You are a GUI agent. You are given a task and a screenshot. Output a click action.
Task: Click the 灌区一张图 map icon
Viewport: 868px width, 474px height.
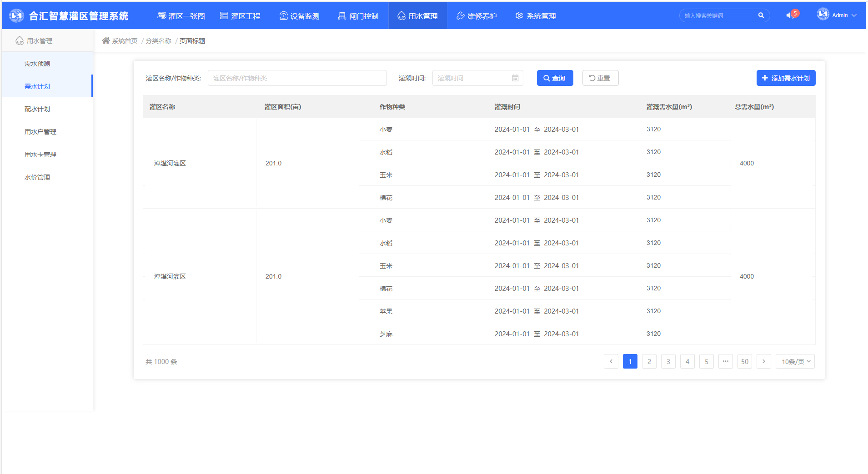(161, 15)
